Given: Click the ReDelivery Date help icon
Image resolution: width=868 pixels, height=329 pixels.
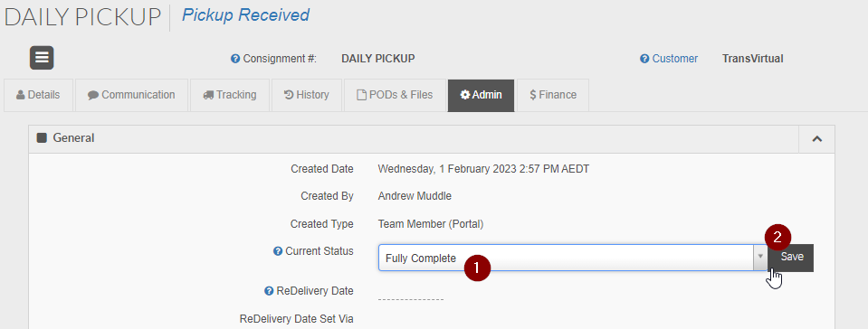Looking at the screenshot, I should point(269,291).
